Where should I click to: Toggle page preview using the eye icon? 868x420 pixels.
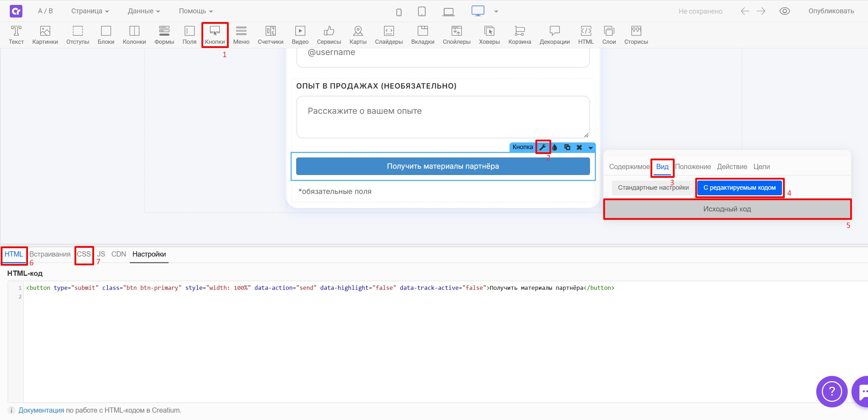(x=784, y=11)
